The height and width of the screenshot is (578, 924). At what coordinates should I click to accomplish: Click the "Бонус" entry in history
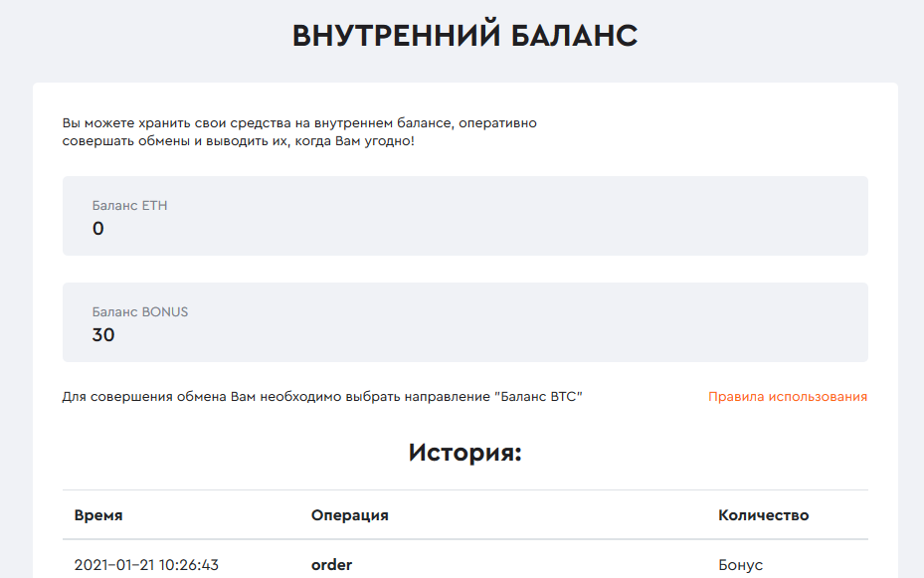[738, 564]
